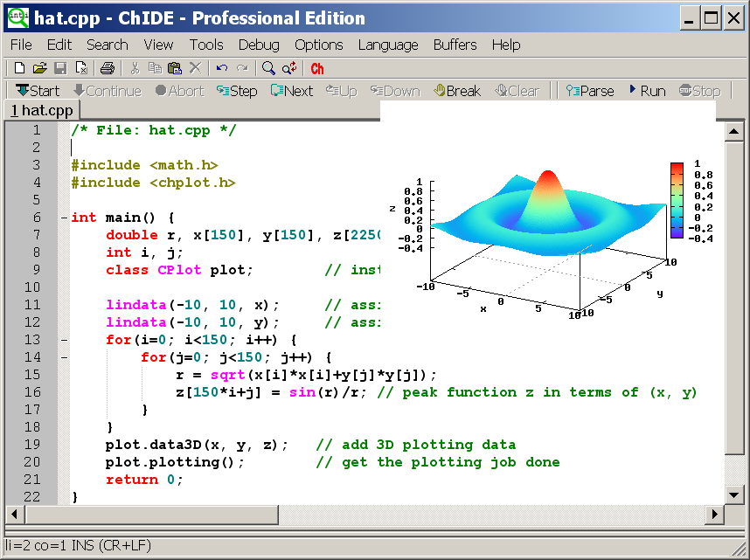
Task: Open the Search menu
Action: tap(108, 45)
